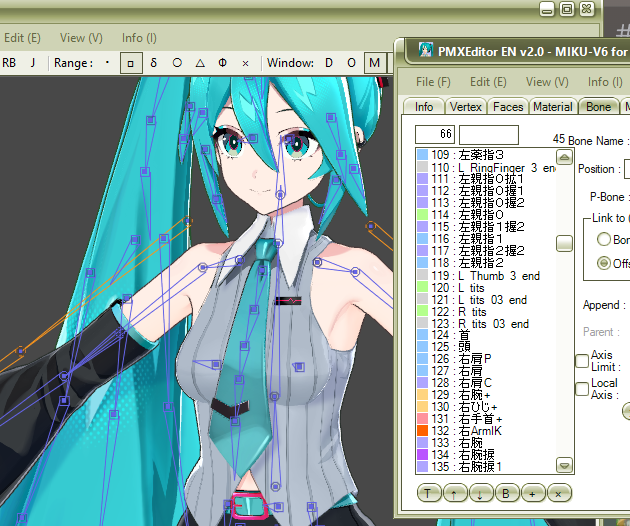Enable the Axis Limit checkbox
This screenshot has width=630, height=526.
click(x=582, y=361)
